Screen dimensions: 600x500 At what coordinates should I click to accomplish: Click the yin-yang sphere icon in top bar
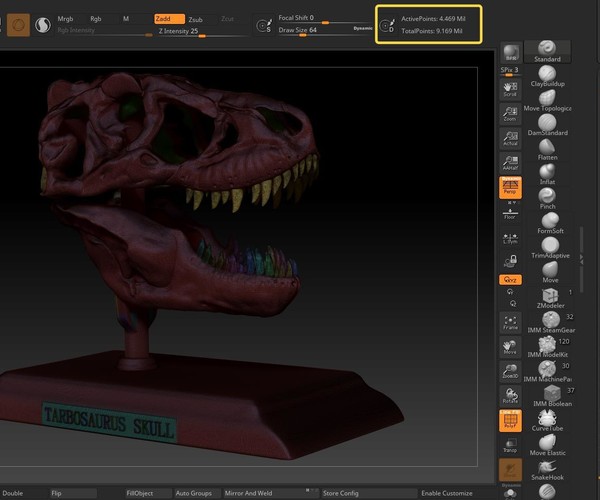click(43, 25)
